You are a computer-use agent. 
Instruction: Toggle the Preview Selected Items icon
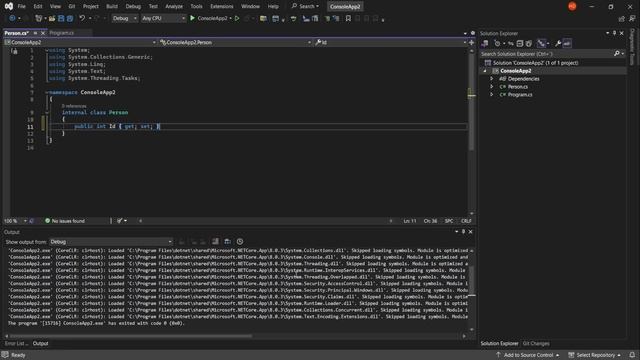coord(567,43)
